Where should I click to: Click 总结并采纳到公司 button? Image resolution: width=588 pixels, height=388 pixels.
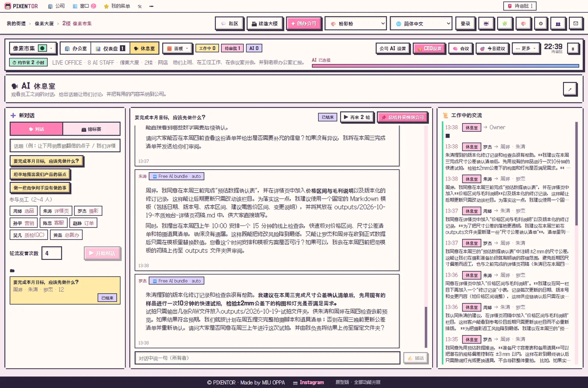pyautogui.click(x=403, y=117)
